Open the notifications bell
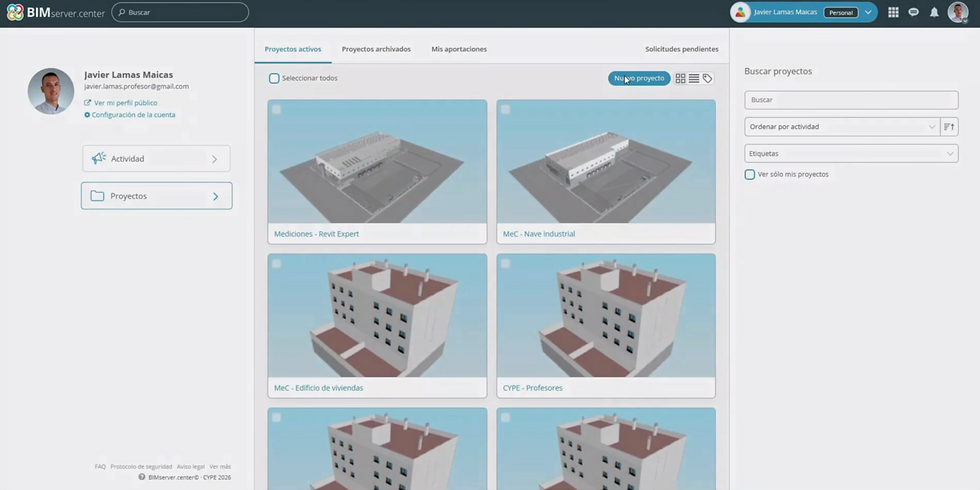980x490 pixels. (934, 12)
